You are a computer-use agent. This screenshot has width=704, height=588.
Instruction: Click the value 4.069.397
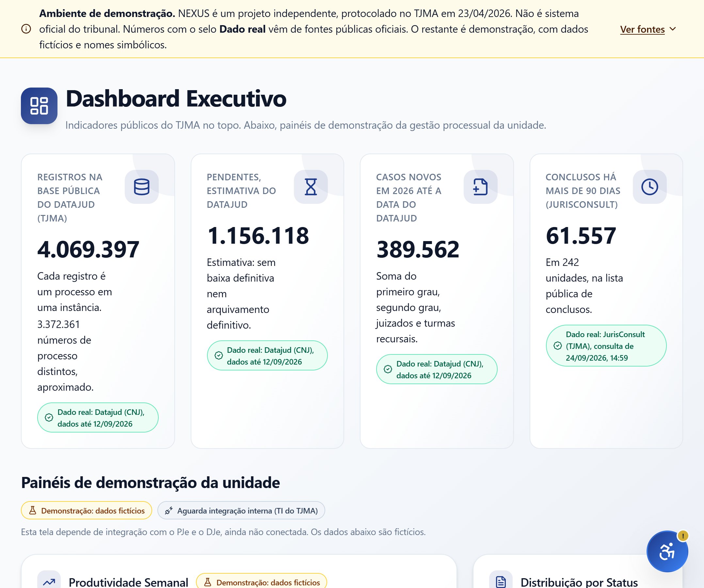click(88, 249)
